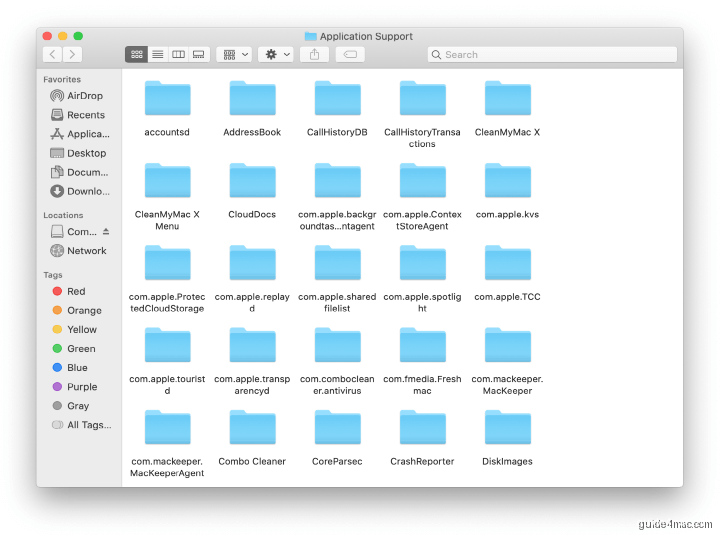Open the gear action menu
Screen dimensions: 720x535
pos(276,54)
